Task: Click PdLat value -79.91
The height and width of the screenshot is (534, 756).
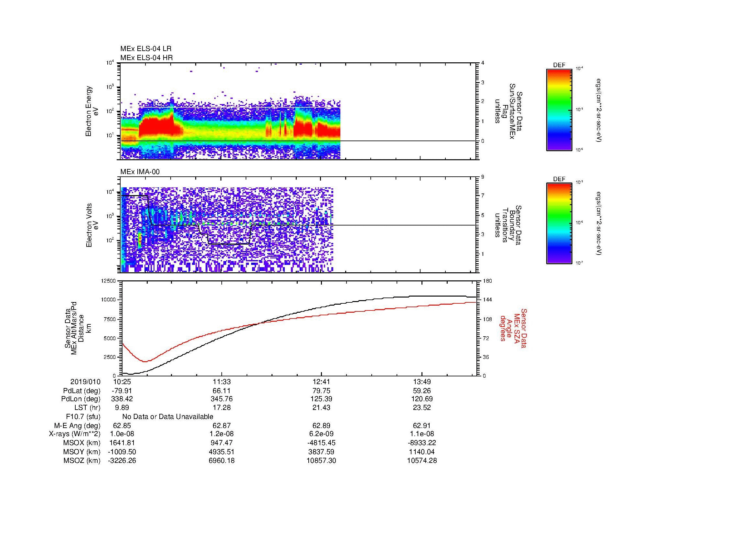Action: (122, 391)
